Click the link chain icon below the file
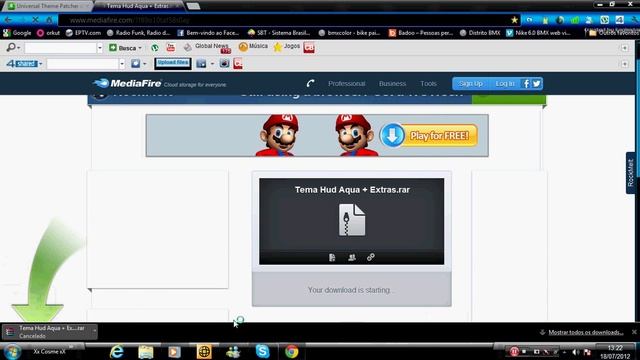Viewport: 640px width, 360px height. click(371, 257)
